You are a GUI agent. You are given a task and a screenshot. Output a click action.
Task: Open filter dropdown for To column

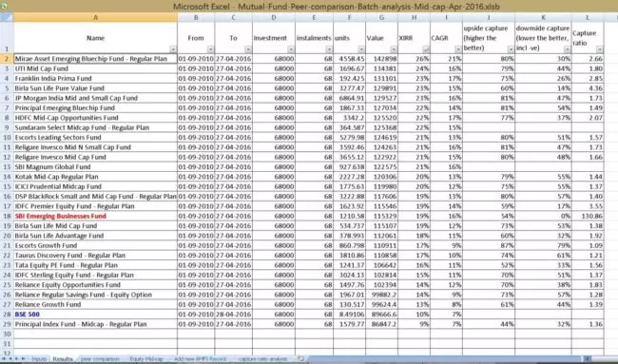tap(248, 49)
